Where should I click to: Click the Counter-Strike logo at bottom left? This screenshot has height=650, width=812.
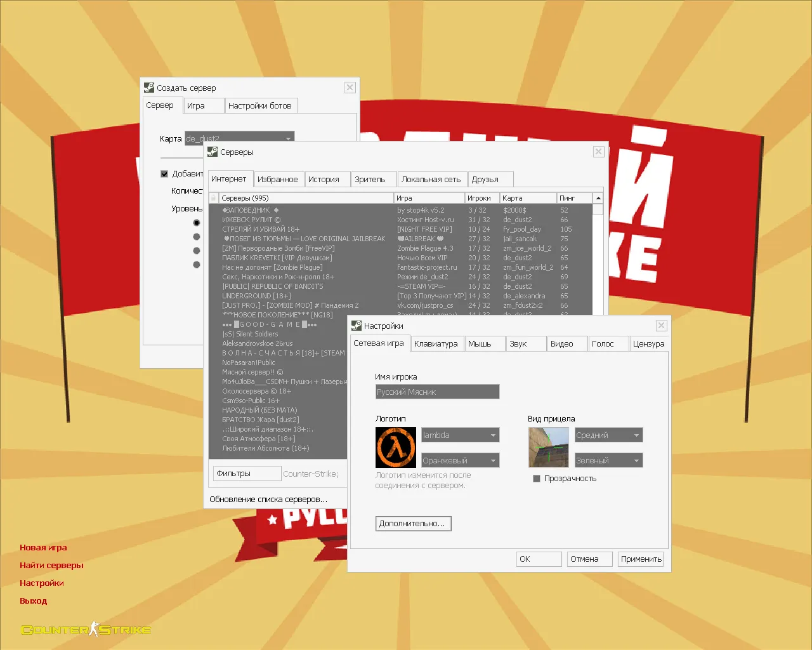86,629
